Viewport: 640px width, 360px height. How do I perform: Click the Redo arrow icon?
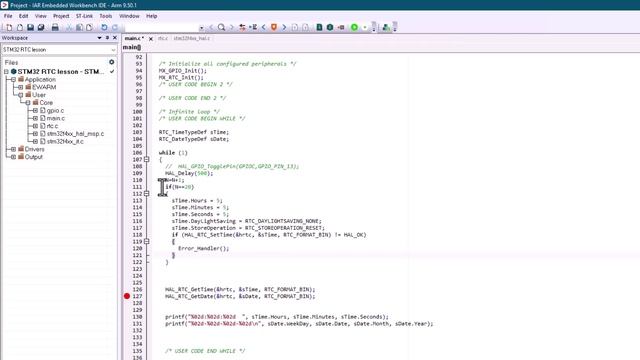(x=115, y=27)
